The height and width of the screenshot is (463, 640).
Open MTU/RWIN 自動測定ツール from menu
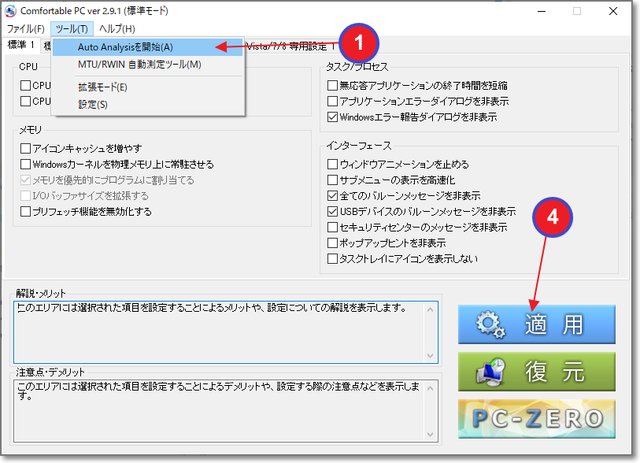(x=139, y=65)
